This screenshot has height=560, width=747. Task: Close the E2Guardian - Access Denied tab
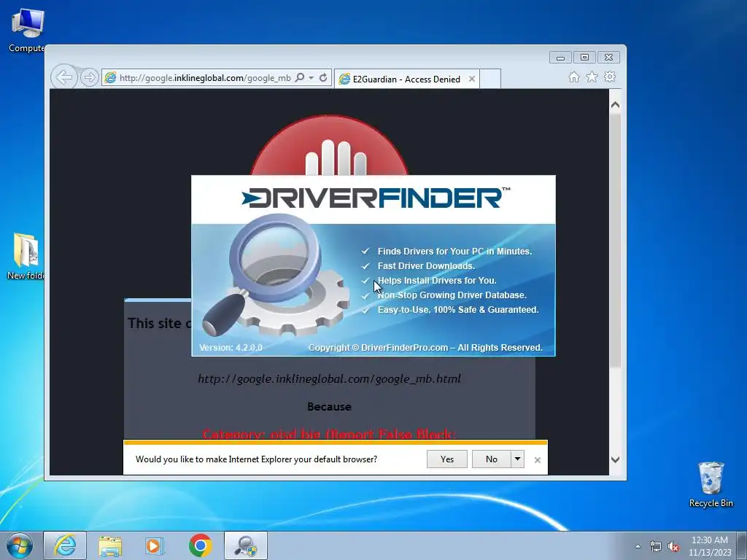[472, 79]
